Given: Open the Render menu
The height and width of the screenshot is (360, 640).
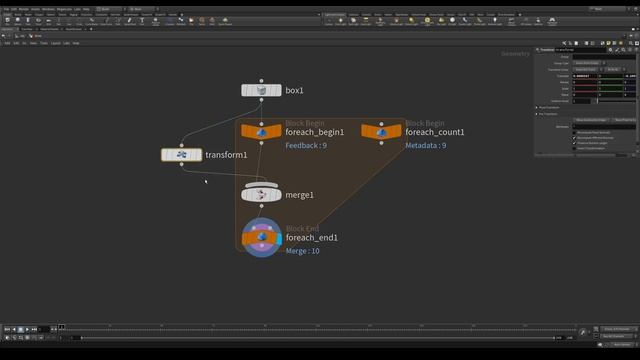Looking at the screenshot, I should (x=24, y=9).
